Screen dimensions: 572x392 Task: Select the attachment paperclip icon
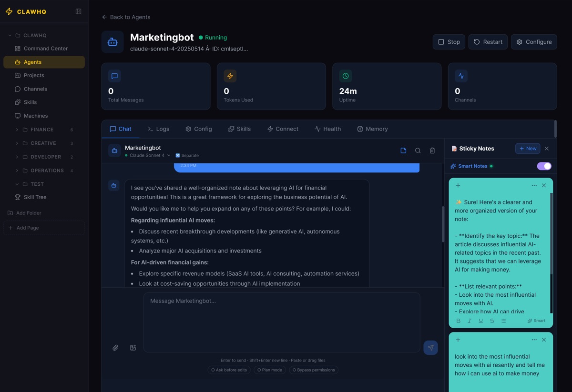coord(115,348)
